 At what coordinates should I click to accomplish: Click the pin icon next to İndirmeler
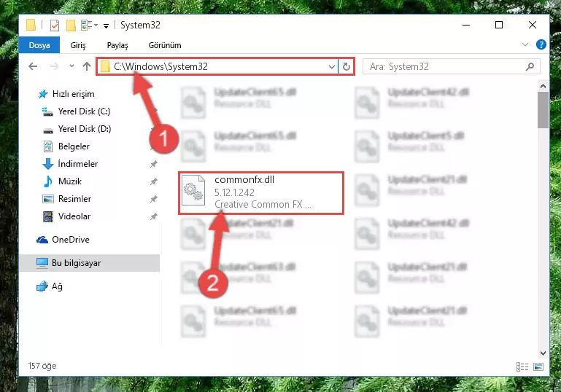(x=153, y=164)
